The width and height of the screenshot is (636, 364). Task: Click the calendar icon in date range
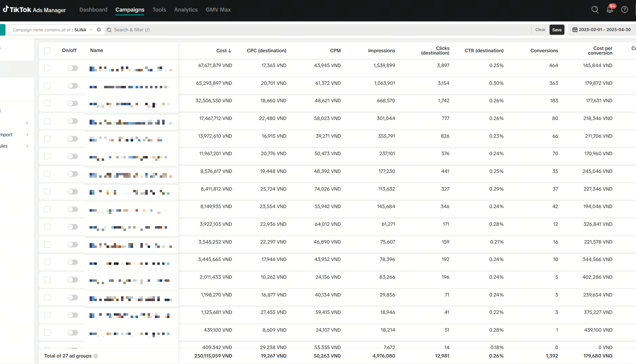click(575, 30)
